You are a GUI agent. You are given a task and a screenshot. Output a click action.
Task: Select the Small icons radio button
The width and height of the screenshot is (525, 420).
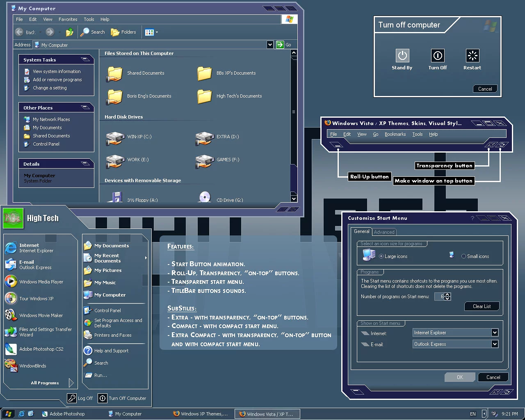463,256
